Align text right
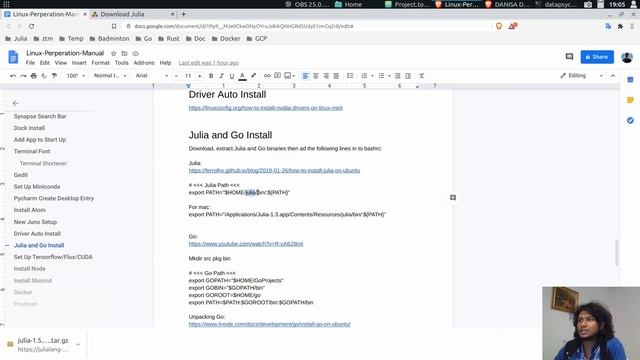The image size is (640, 360). [326, 76]
